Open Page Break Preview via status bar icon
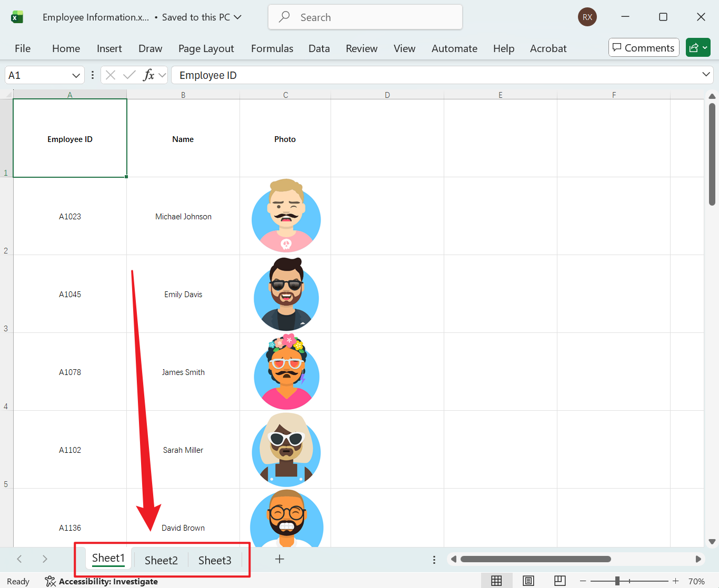 (x=560, y=580)
